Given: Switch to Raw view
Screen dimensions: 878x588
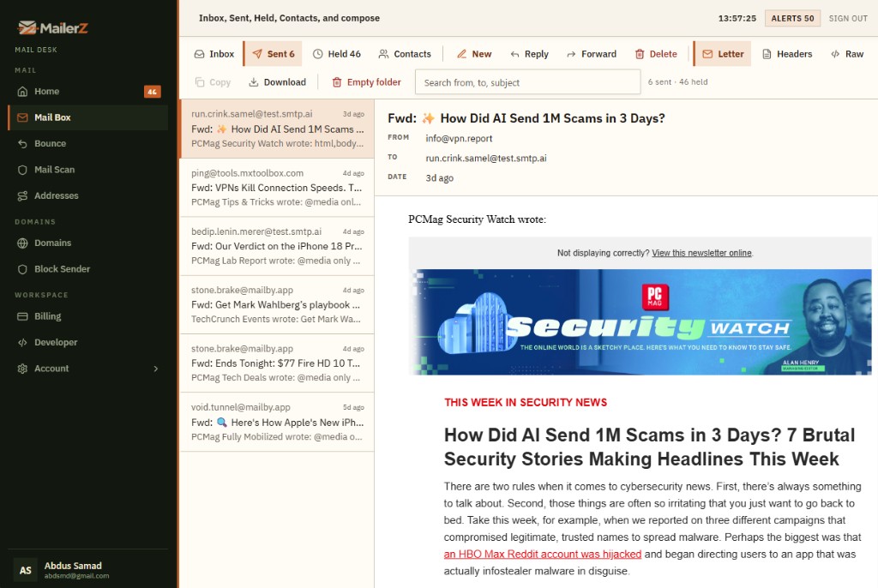Looking at the screenshot, I should tap(847, 54).
